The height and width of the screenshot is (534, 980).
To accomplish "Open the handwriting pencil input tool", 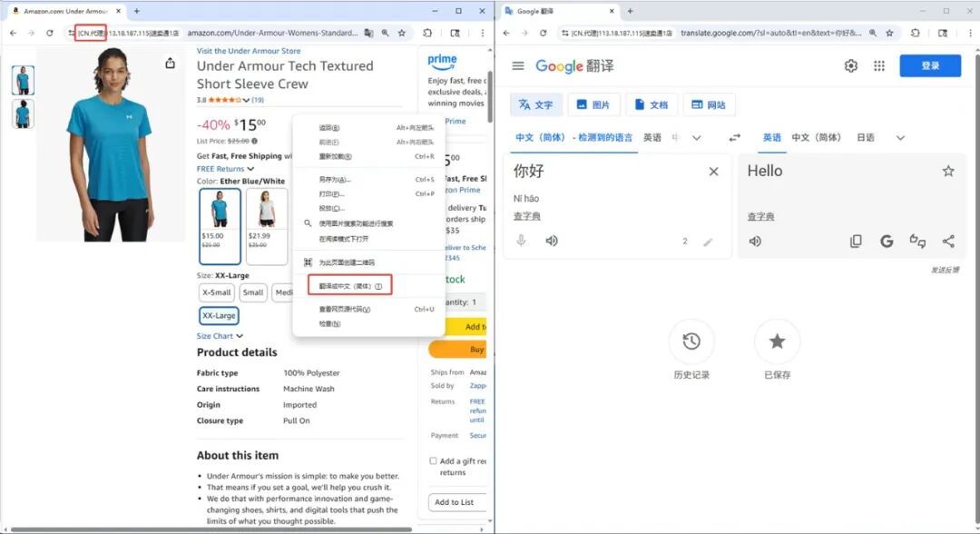I will pos(708,242).
